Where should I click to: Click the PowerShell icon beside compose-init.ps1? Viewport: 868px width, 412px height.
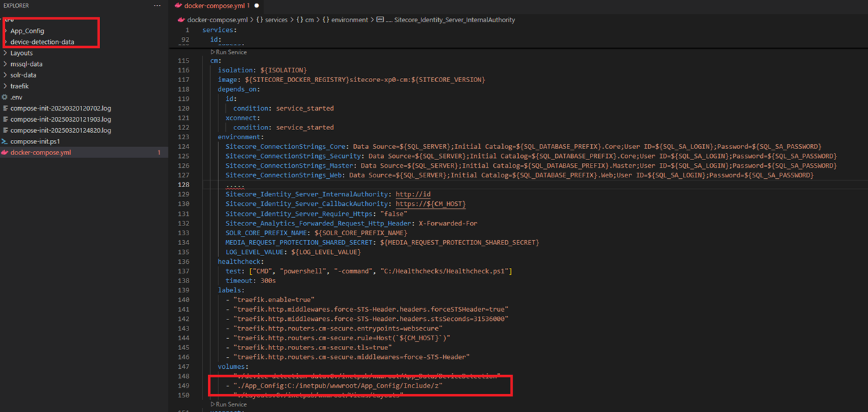[5, 141]
